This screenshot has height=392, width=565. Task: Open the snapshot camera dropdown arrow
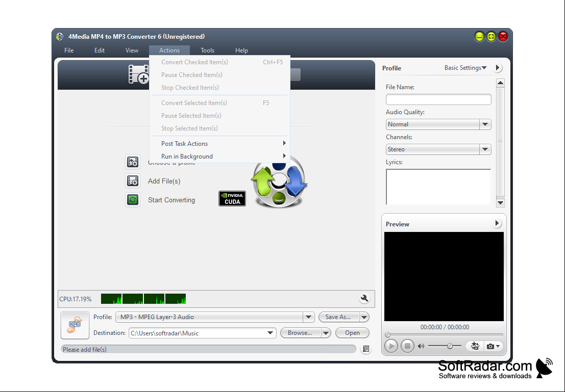498,346
